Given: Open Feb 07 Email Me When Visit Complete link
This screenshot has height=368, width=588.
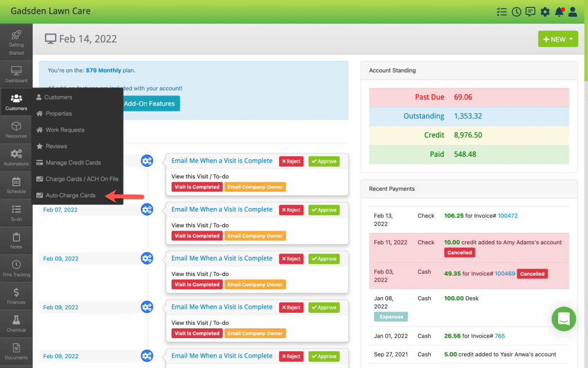Looking at the screenshot, I should click(x=222, y=209).
